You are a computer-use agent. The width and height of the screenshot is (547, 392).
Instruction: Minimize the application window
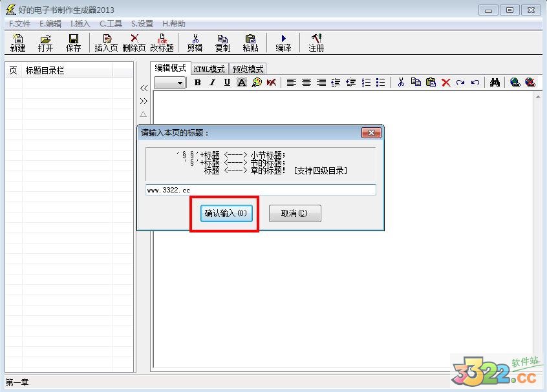point(488,10)
